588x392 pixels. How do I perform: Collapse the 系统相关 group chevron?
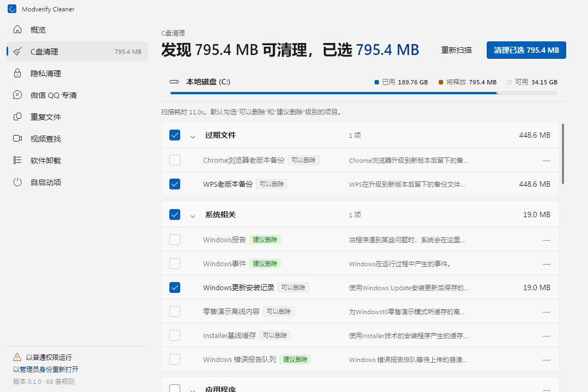tap(193, 216)
